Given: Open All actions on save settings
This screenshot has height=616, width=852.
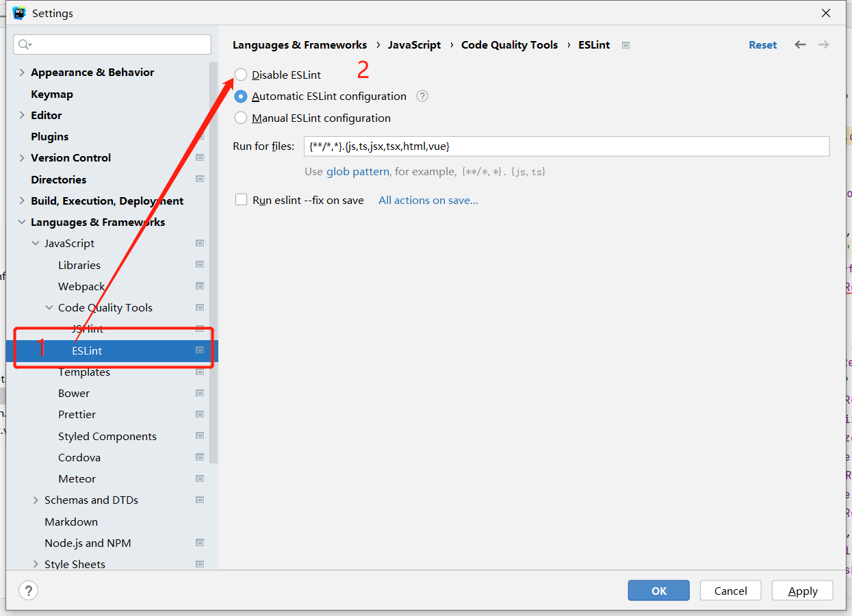Looking at the screenshot, I should [428, 199].
